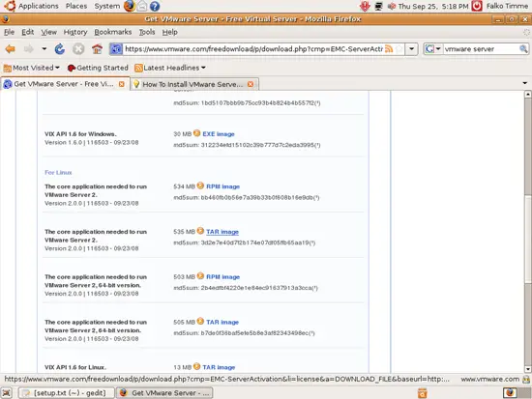Download the VIX API Windows EXE image link
The image size is (532, 399).
point(219,134)
